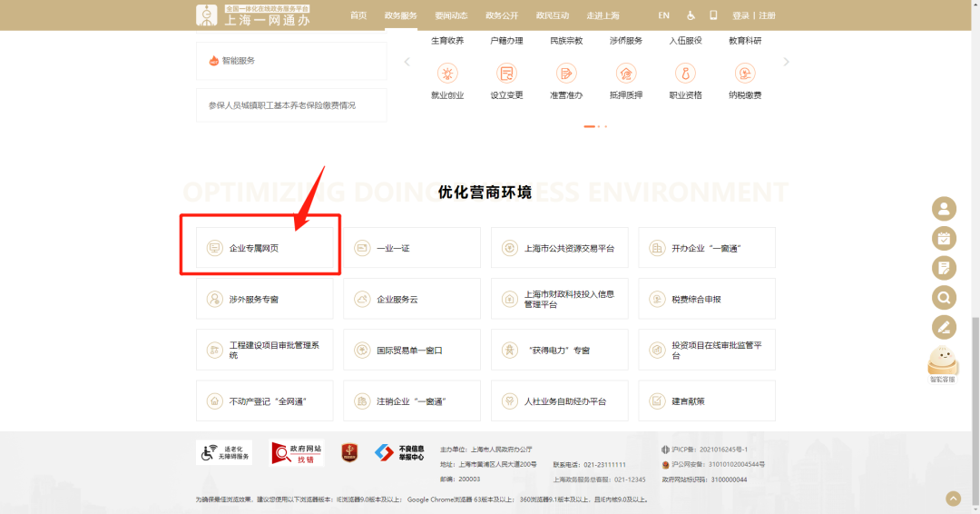Select the 首页 navigation tab
Image resolution: width=980 pixels, height=514 pixels.
pos(358,15)
